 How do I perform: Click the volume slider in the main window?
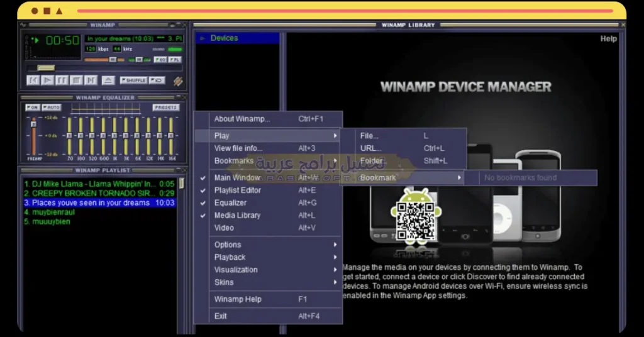point(104,60)
